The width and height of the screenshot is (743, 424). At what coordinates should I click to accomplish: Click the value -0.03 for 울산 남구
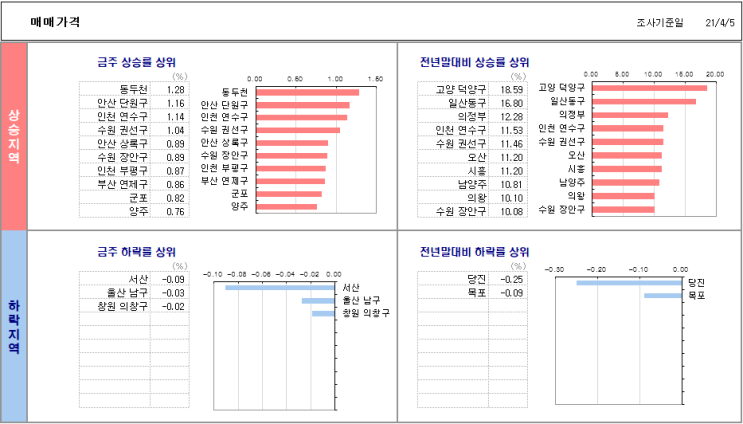tap(173, 293)
